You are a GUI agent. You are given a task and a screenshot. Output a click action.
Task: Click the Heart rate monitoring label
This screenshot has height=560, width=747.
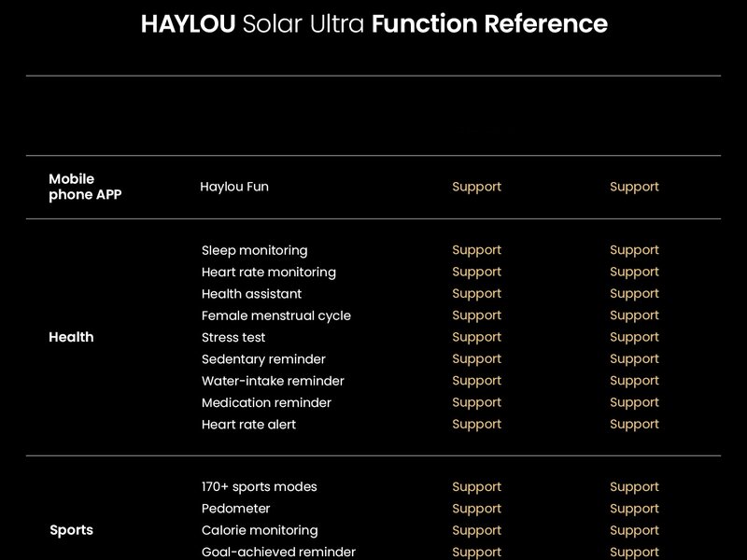click(x=268, y=272)
